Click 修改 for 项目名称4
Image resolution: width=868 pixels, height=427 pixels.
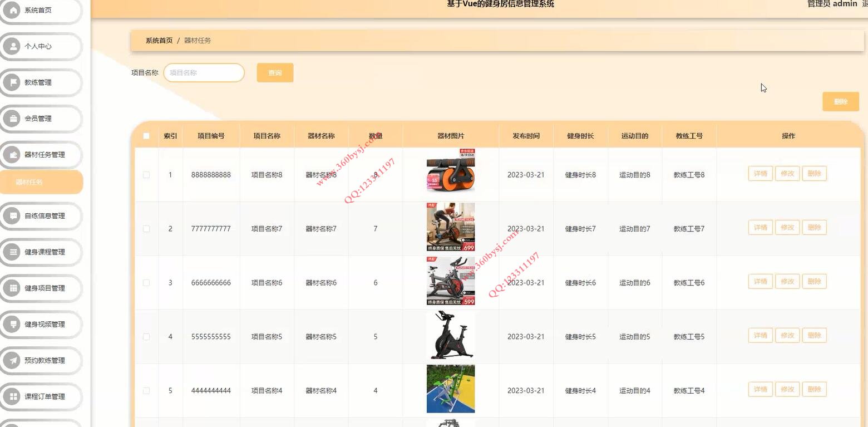click(787, 390)
